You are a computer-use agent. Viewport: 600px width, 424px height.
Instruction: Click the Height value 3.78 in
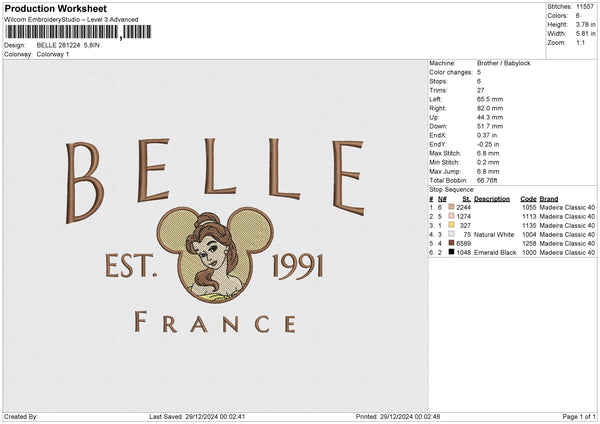(585, 24)
